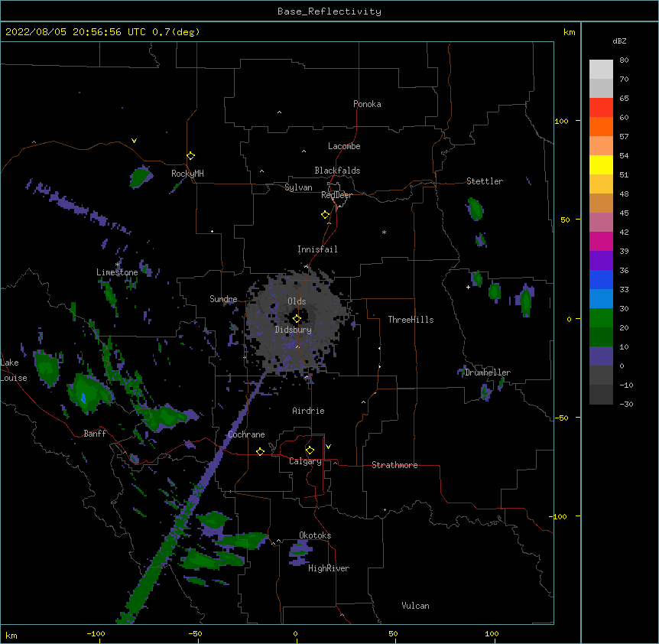The image size is (659, 644).
Task: Click the Lacombe city label
Action: point(344,146)
